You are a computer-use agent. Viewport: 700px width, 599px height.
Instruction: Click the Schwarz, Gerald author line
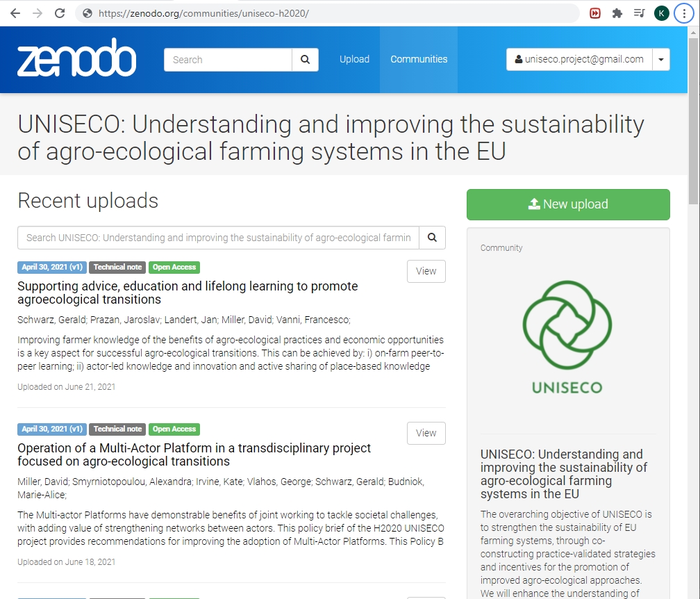point(184,320)
